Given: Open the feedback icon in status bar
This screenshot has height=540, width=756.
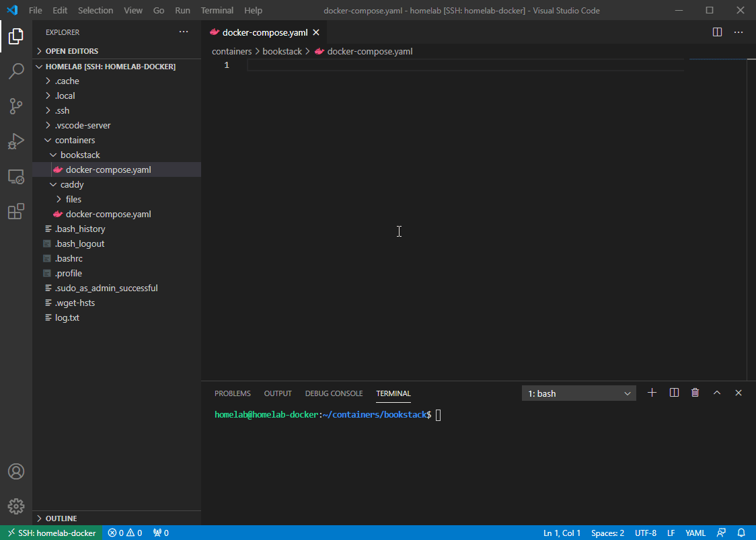Looking at the screenshot, I should coord(721,533).
